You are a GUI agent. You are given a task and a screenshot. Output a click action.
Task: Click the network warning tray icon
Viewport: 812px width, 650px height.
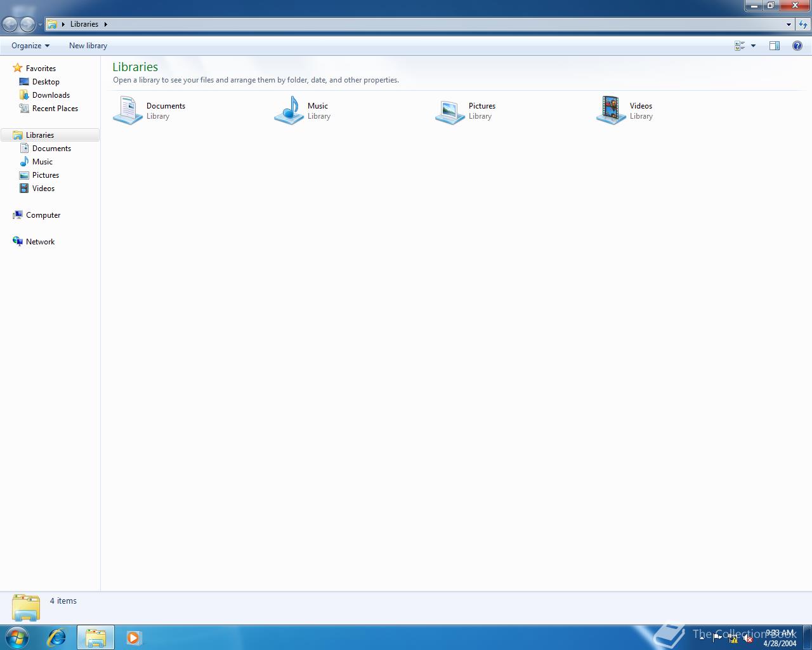point(733,638)
